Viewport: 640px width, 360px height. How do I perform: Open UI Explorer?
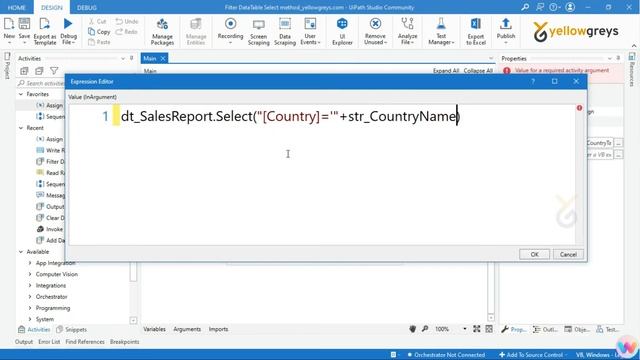[x=342, y=31]
